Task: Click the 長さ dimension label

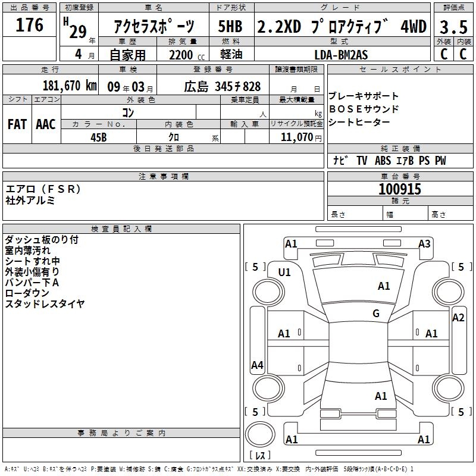Action: click(338, 215)
